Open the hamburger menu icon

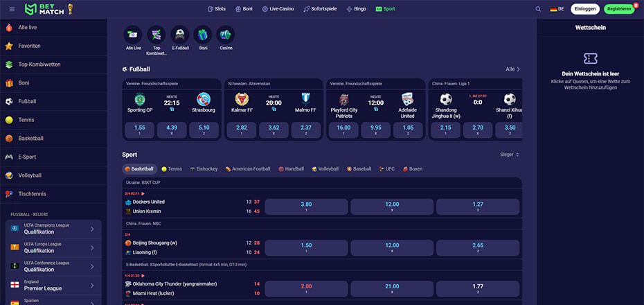(x=12, y=8)
